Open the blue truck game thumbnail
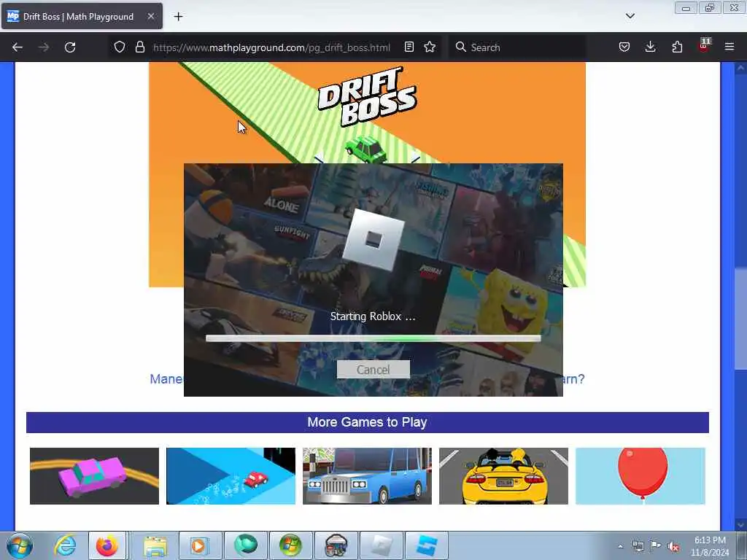Image resolution: width=747 pixels, height=560 pixels. tap(367, 475)
